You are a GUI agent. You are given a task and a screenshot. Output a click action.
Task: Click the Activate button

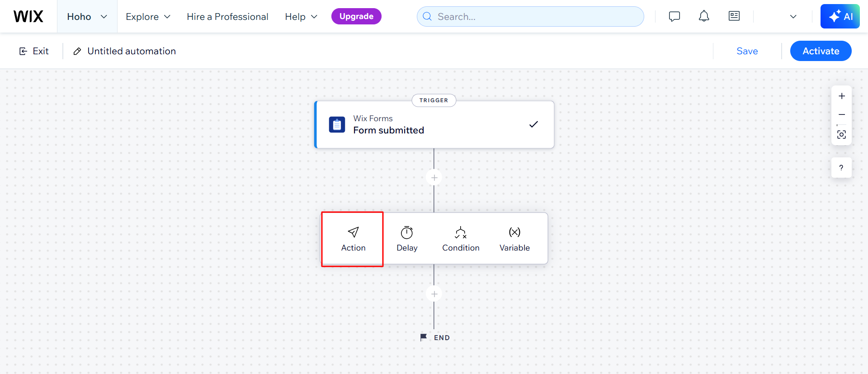(821, 51)
